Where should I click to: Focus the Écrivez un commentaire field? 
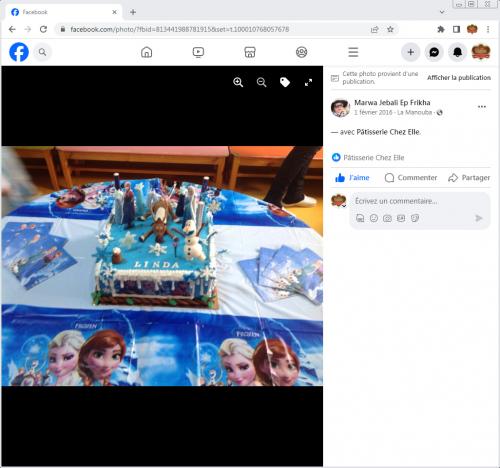coord(420,201)
